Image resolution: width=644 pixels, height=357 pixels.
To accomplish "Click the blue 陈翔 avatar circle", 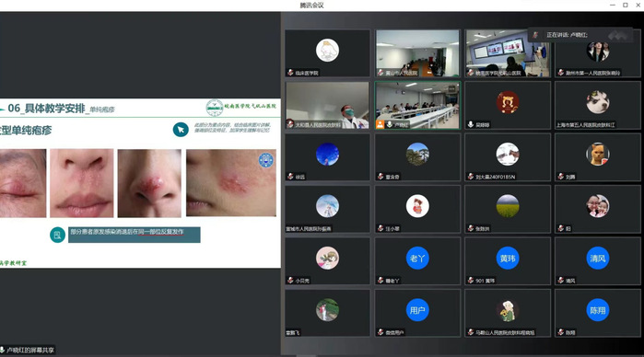I will pyautogui.click(x=598, y=310).
